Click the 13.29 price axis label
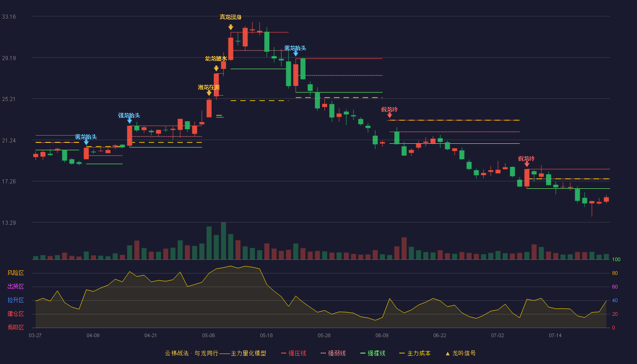Image resolution: width=637 pixels, height=364 pixels. tap(9, 223)
